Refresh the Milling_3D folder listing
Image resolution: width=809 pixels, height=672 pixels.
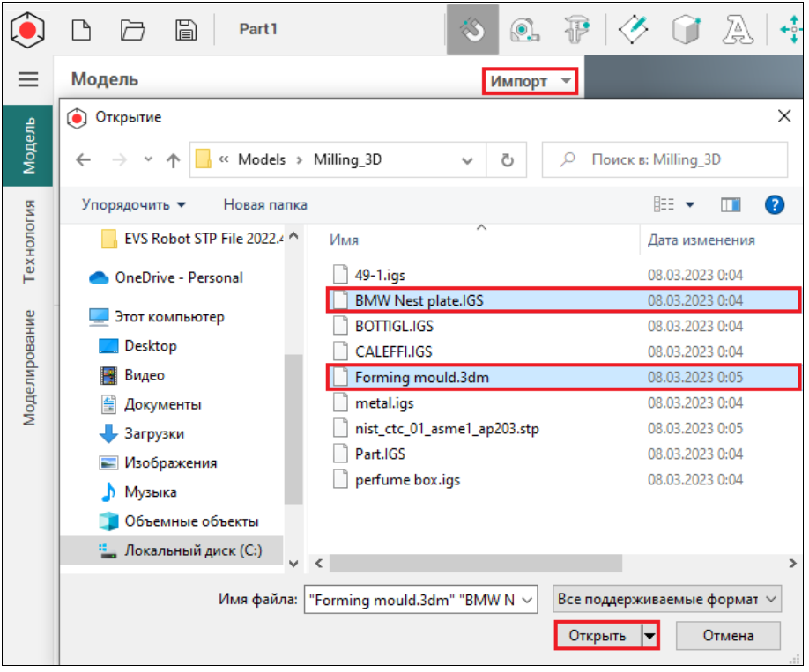(507, 159)
